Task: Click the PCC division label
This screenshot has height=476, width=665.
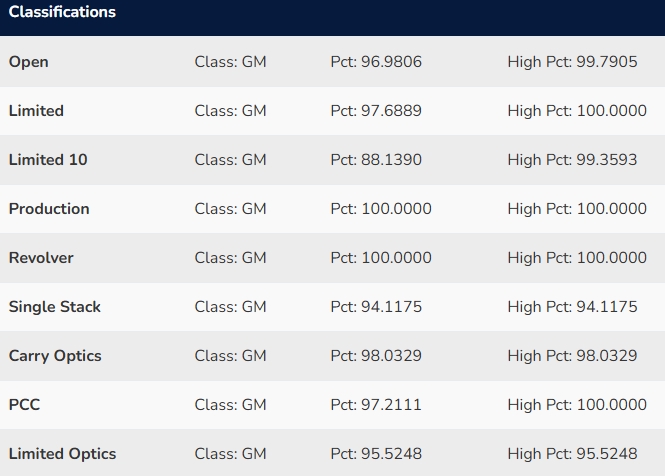Action: tap(24, 405)
